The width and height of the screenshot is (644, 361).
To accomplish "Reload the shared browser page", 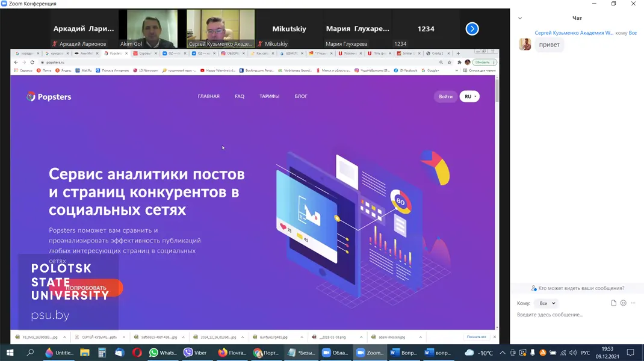I will (x=32, y=63).
